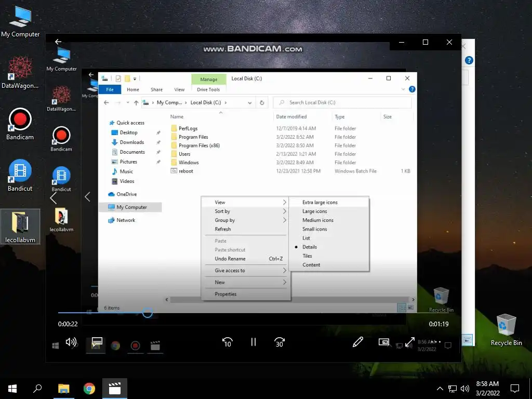Open the Windows notification center
The height and width of the screenshot is (399, 532).
(x=515, y=389)
